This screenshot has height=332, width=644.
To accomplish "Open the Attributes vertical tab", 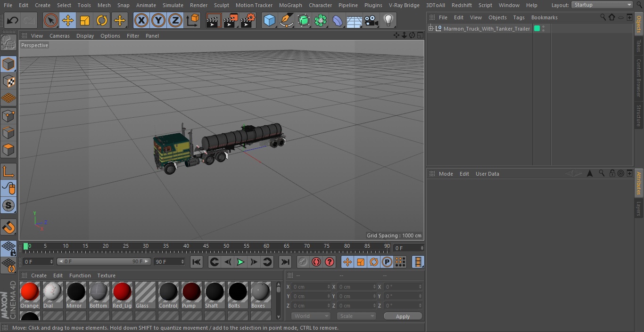I will (639, 183).
